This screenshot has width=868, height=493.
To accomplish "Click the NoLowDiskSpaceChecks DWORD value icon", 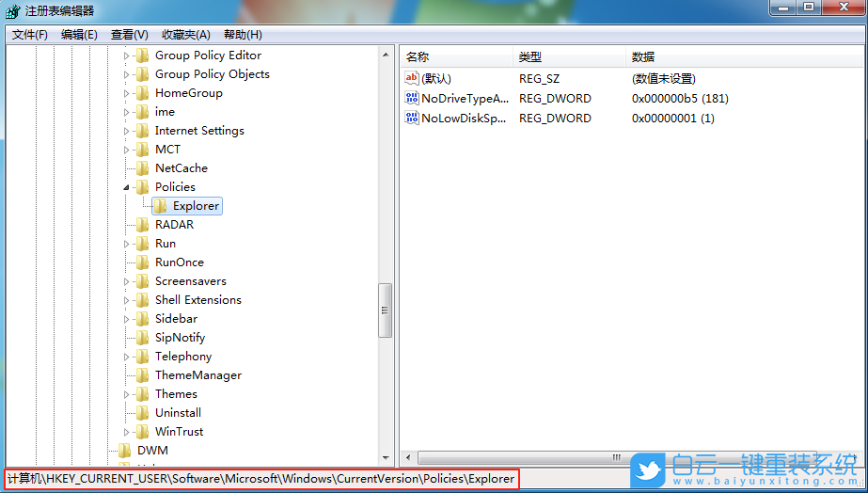I will 412,118.
